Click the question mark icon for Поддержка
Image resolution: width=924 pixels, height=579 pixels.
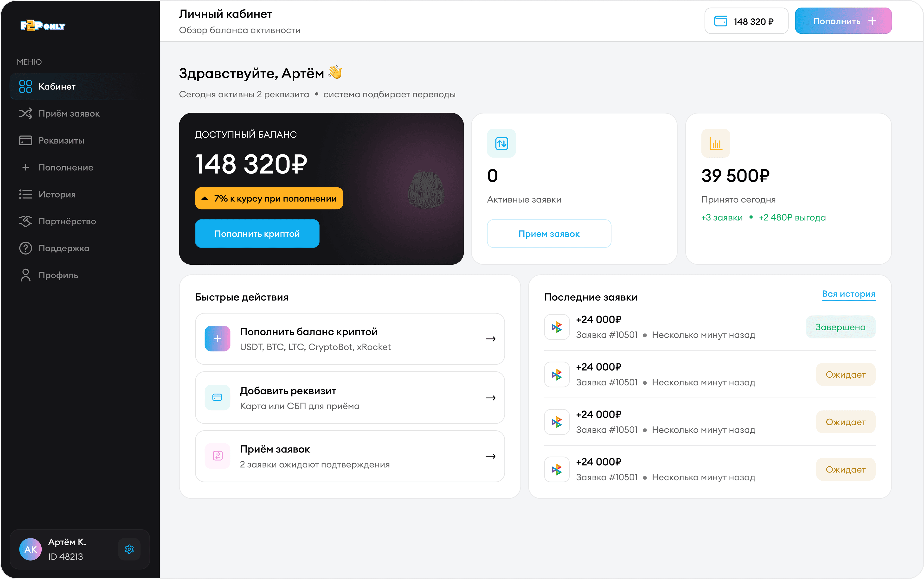(x=26, y=248)
